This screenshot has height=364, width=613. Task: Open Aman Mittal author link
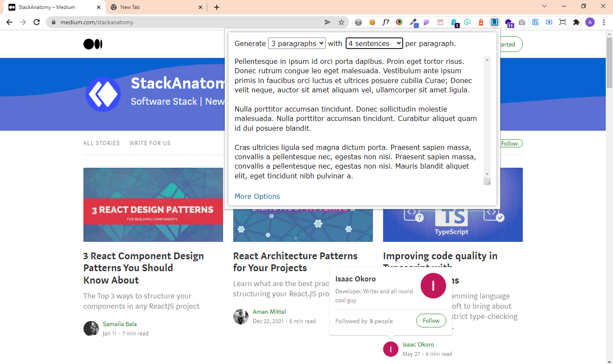[269, 312]
